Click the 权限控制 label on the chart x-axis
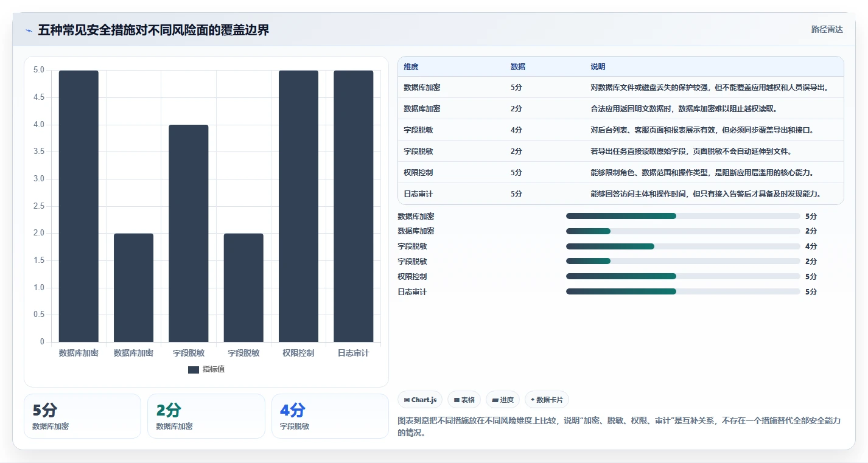This screenshot has width=868, height=463. pyautogui.click(x=298, y=353)
